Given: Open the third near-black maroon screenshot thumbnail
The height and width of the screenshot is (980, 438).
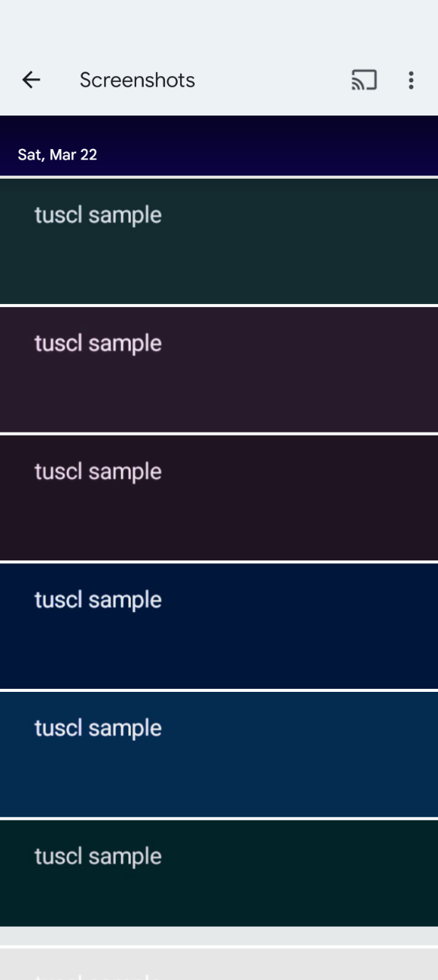Looking at the screenshot, I should point(219,498).
